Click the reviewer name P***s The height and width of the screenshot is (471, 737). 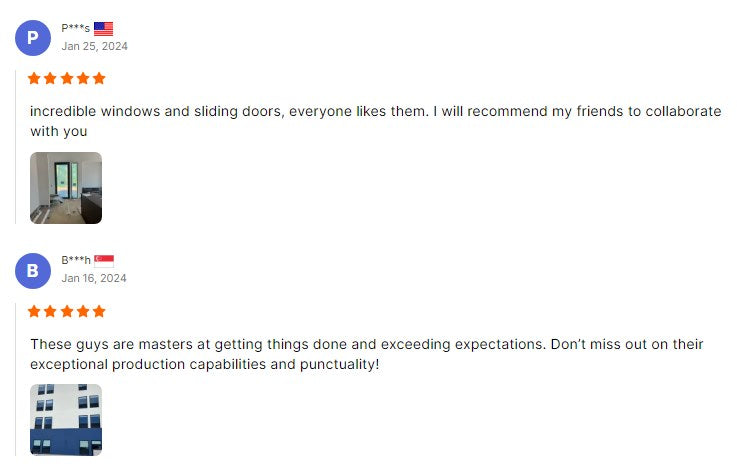point(75,29)
